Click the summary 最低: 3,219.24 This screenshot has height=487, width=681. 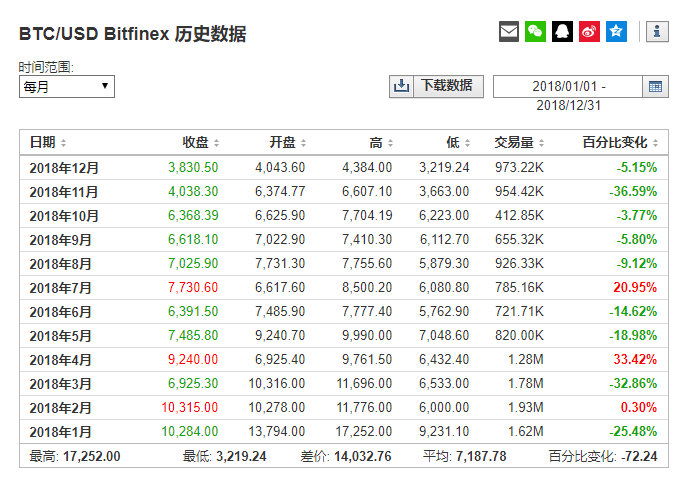224,456
